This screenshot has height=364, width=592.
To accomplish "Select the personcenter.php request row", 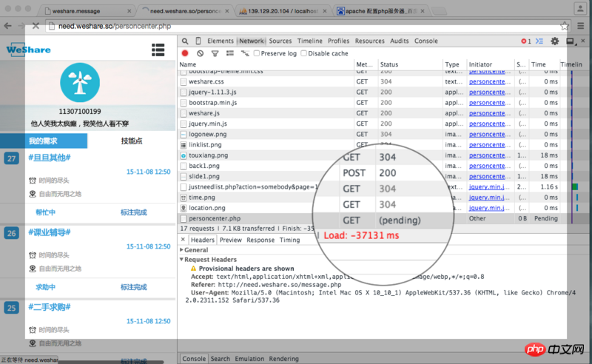I will pyautogui.click(x=215, y=218).
